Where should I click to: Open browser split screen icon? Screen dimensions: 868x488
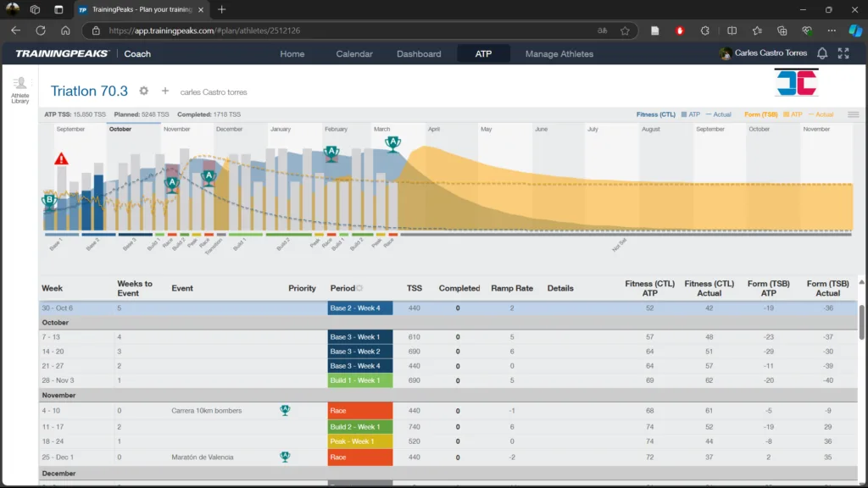pos(732,30)
